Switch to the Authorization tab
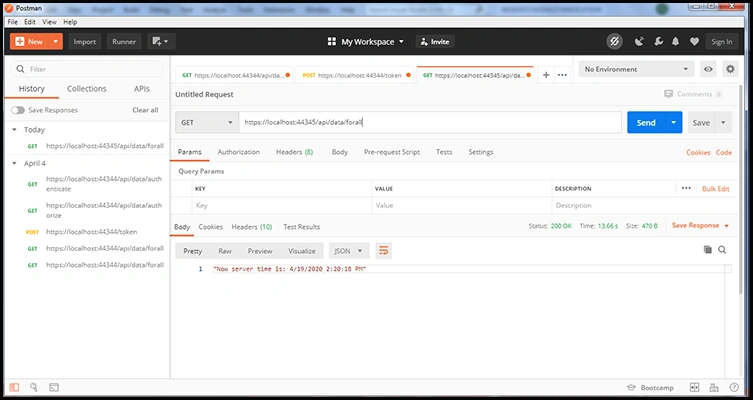 [x=239, y=152]
